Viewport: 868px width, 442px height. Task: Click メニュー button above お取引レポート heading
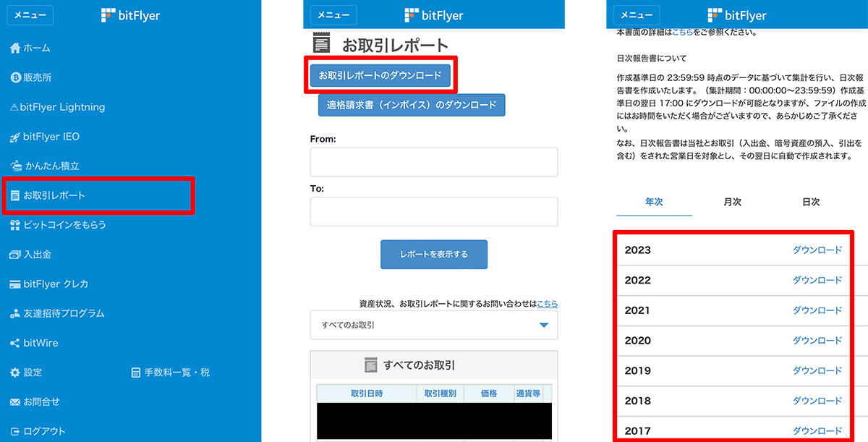click(333, 15)
